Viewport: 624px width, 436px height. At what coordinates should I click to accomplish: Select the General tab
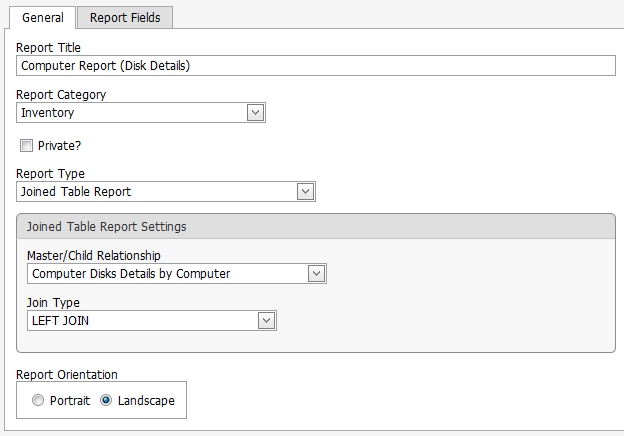(x=43, y=18)
